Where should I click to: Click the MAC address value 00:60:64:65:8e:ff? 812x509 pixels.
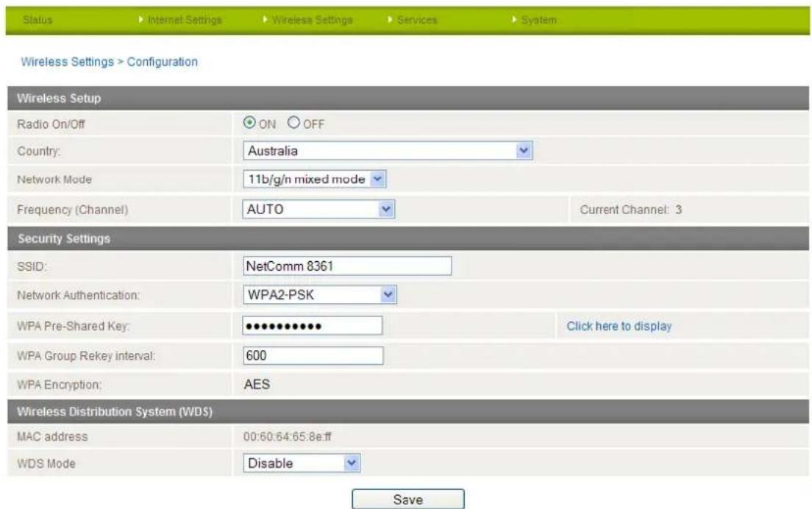288,436
